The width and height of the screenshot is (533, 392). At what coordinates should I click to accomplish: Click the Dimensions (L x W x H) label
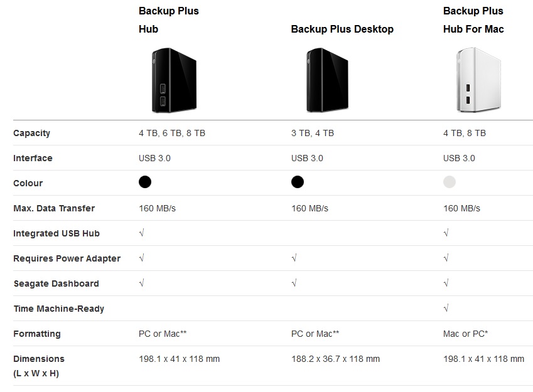point(39,366)
